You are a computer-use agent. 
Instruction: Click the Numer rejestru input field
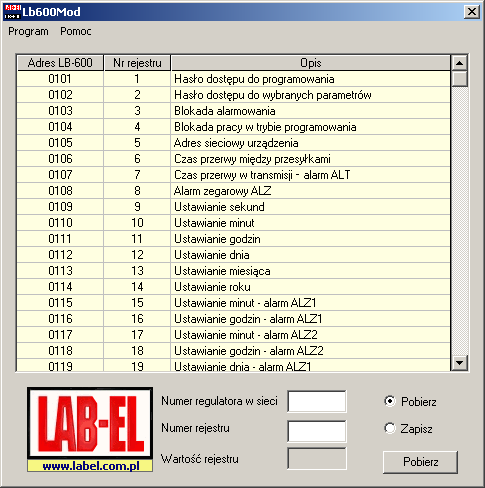pyautogui.click(x=317, y=431)
